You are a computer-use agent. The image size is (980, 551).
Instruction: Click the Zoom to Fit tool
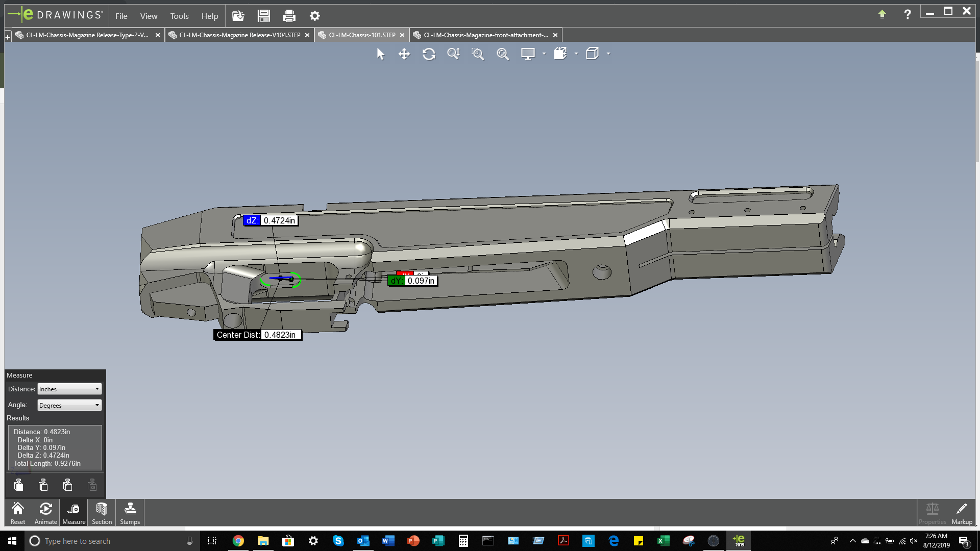(x=503, y=54)
